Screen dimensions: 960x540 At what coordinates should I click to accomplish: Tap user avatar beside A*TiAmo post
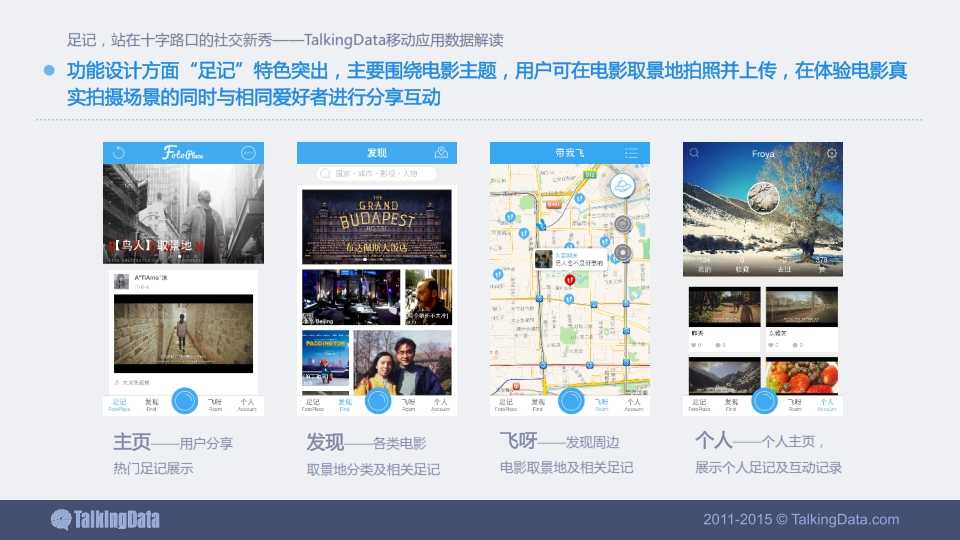coord(121,281)
